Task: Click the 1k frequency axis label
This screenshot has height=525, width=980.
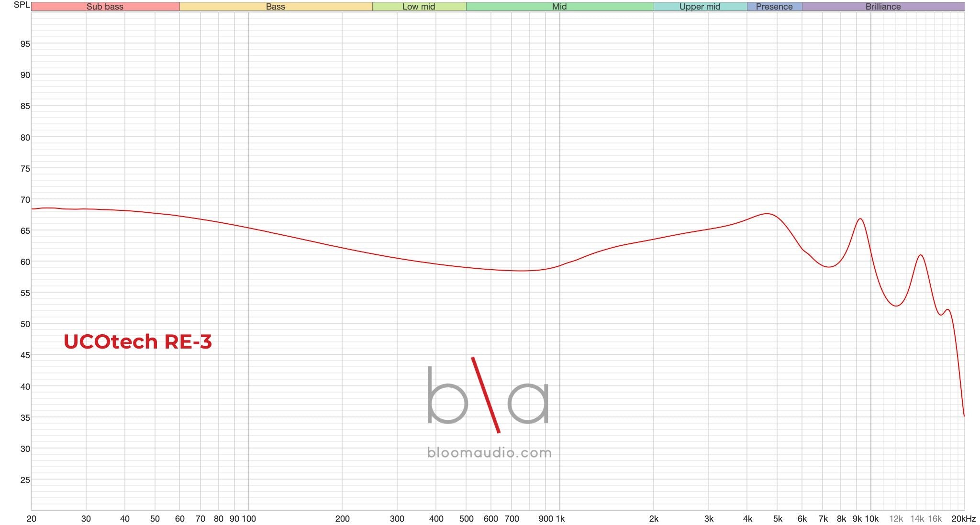Action: pos(559,519)
